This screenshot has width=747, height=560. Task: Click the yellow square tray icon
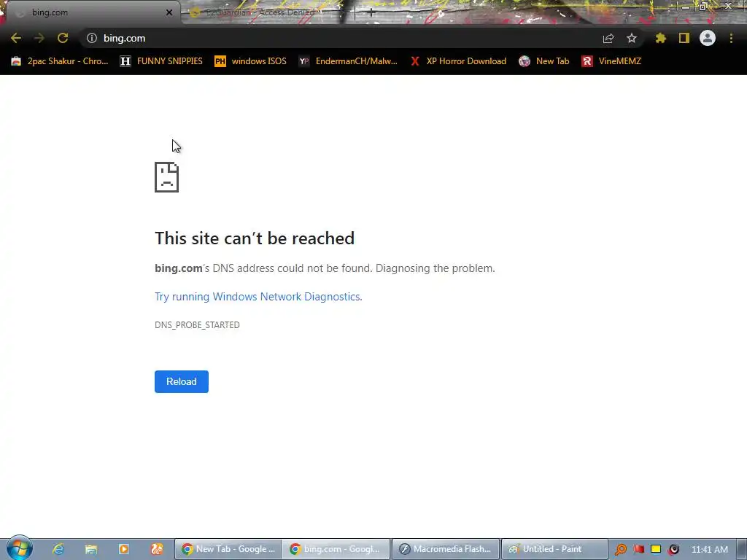[656, 550]
